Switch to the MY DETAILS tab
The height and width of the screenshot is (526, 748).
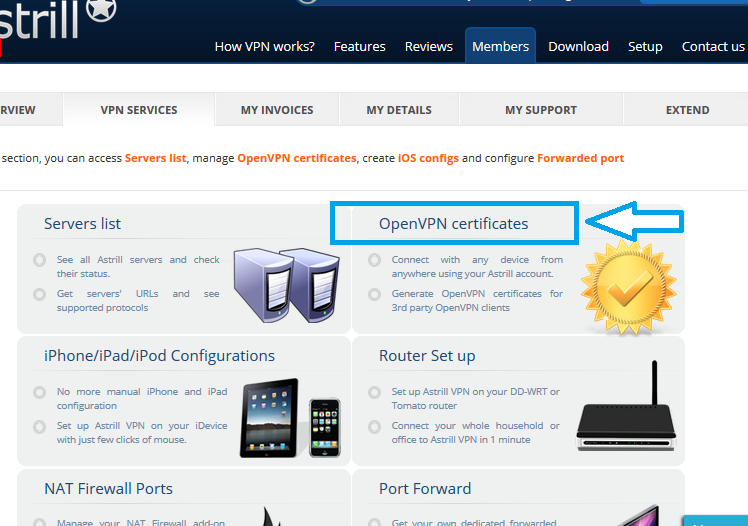399,110
